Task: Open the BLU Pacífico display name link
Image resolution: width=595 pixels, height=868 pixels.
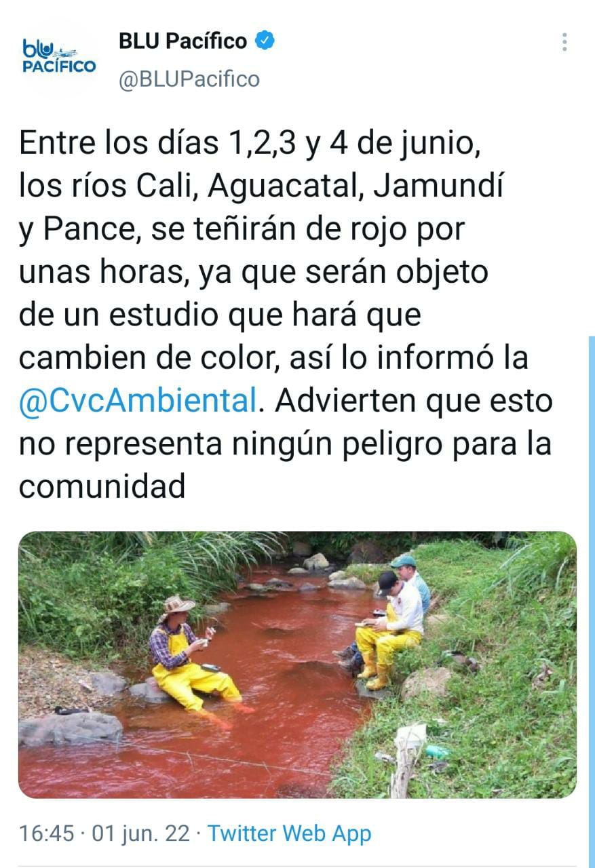Action: (183, 41)
